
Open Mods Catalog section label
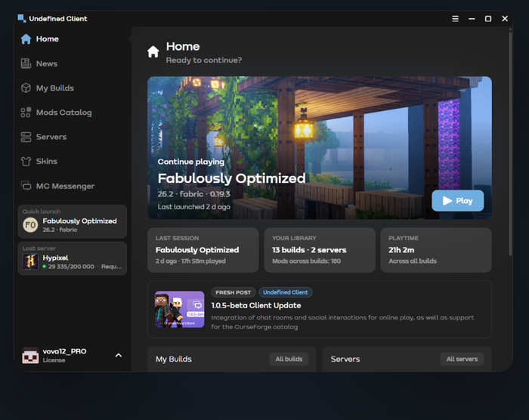coord(63,113)
